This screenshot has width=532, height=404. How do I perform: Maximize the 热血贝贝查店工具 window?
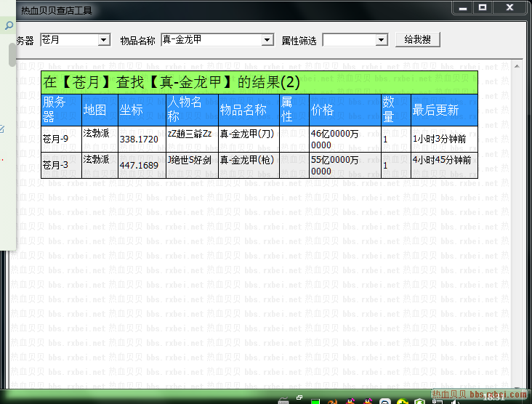point(482,7)
